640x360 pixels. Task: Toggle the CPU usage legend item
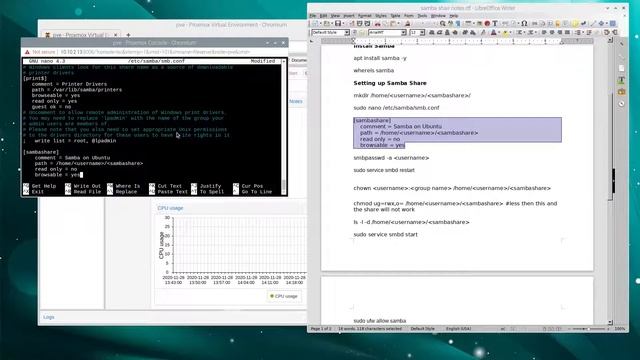pos(284,296)
